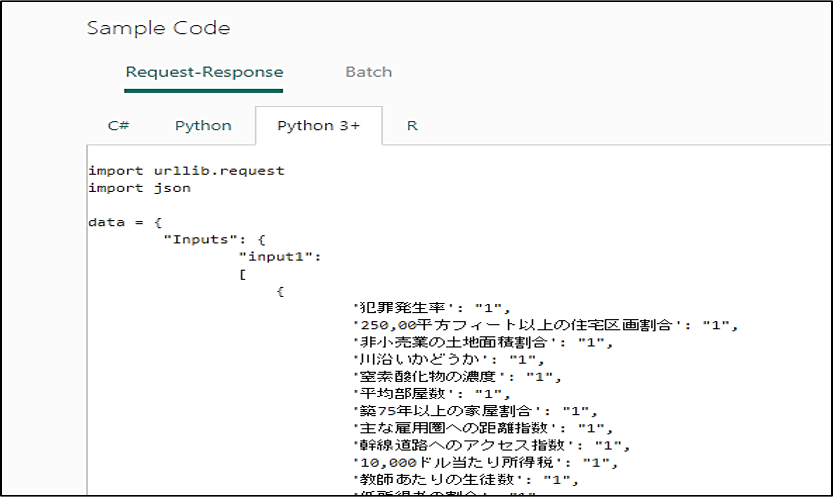
Task: Switch to the Request-Response tab
Action: point(204,72)
